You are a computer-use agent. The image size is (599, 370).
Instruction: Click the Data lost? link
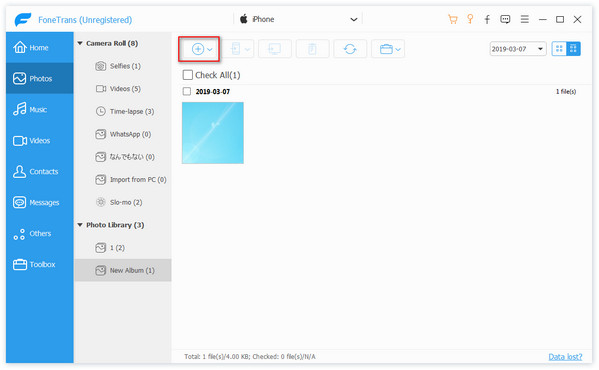tap(565, 356)
